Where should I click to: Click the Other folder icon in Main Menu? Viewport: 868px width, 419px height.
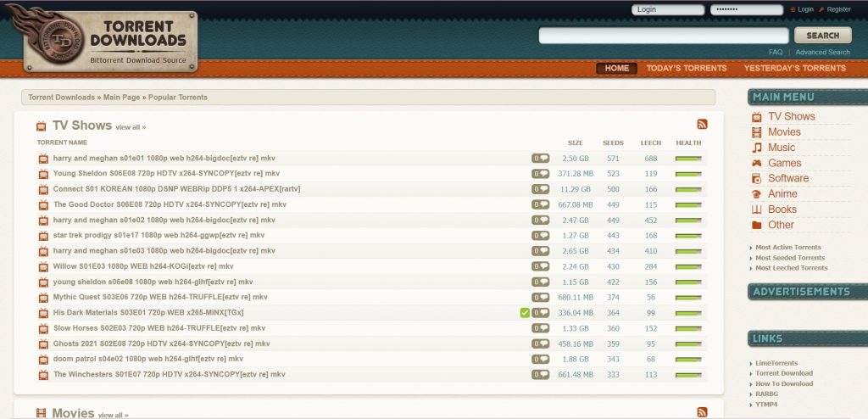756,225
